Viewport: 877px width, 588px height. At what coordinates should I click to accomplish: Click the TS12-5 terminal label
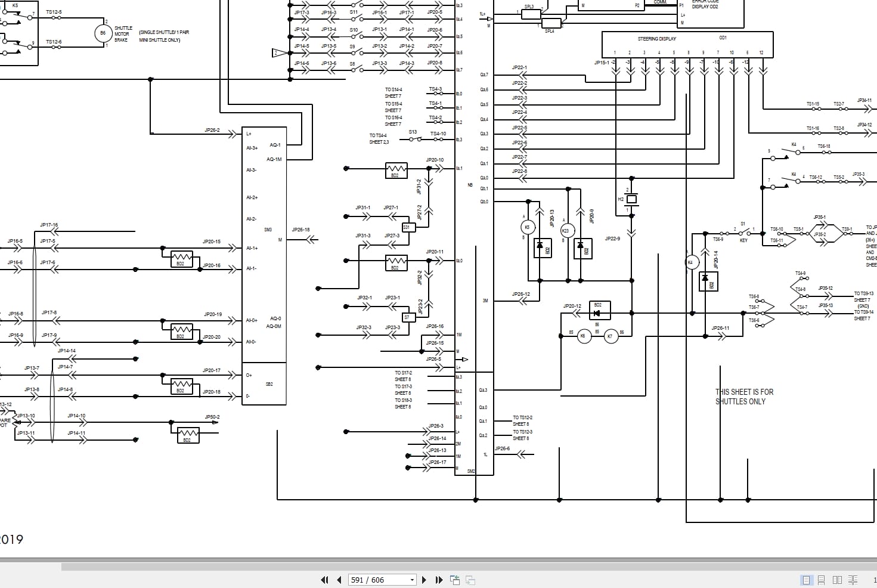(54, 12)
